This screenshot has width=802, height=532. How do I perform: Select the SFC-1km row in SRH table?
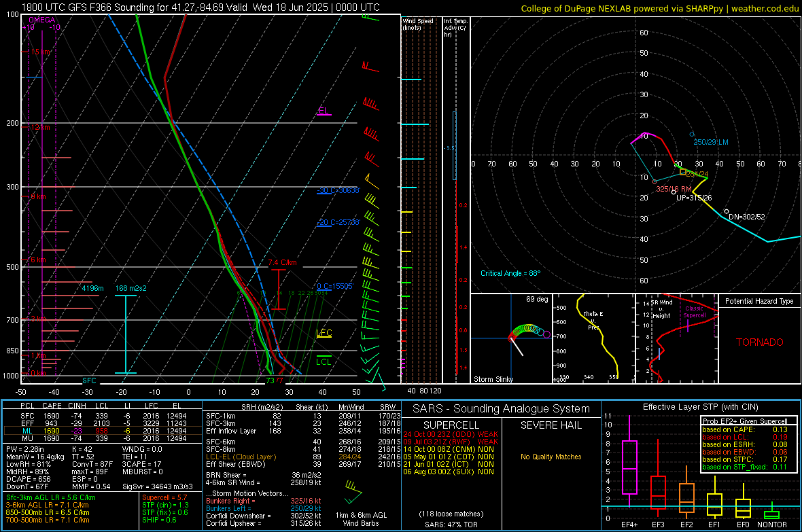[x=303, y=416]
